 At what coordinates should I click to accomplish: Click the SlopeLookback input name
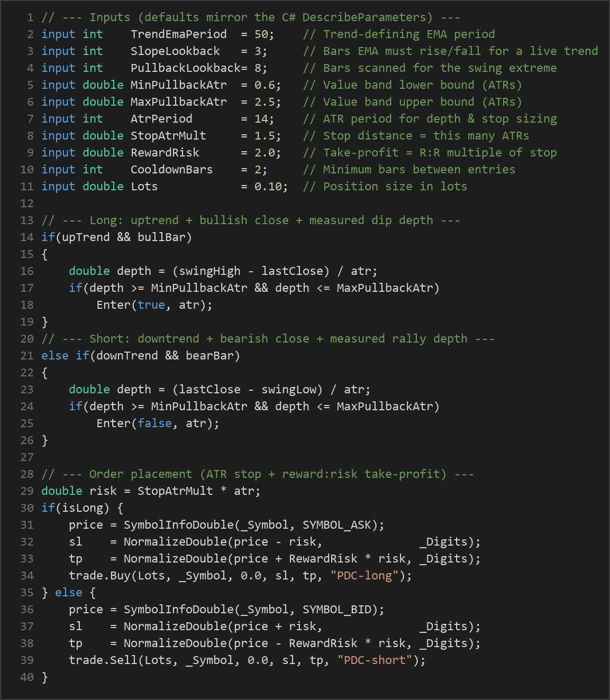pyautogui.click(x=175, y=51)
